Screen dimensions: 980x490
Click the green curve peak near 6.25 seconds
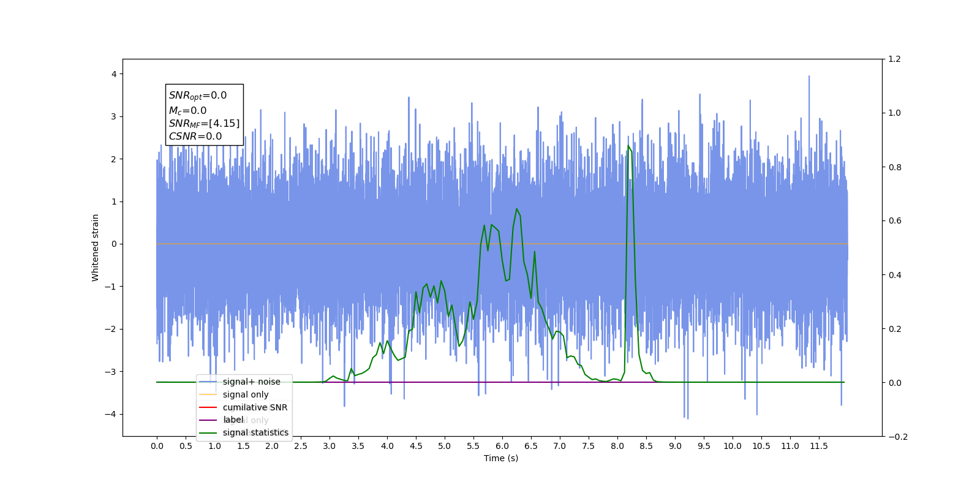coord(517,209)
